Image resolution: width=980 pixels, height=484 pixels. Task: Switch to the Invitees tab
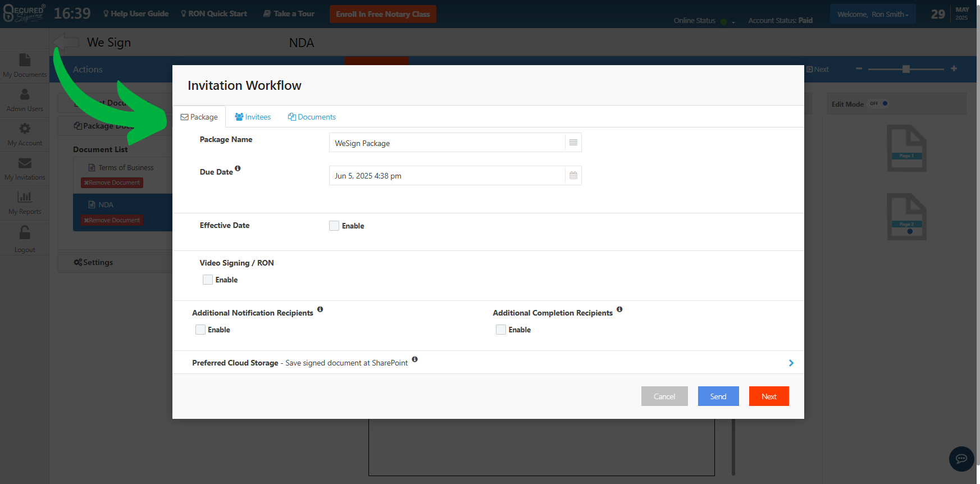253,117
